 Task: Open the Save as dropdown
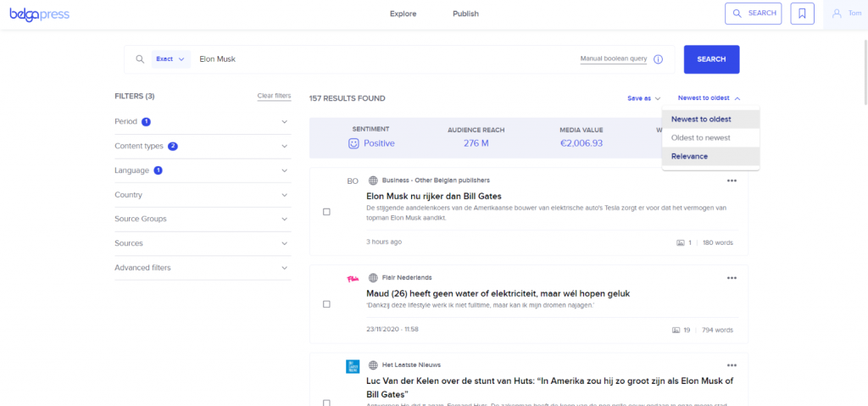644,98
